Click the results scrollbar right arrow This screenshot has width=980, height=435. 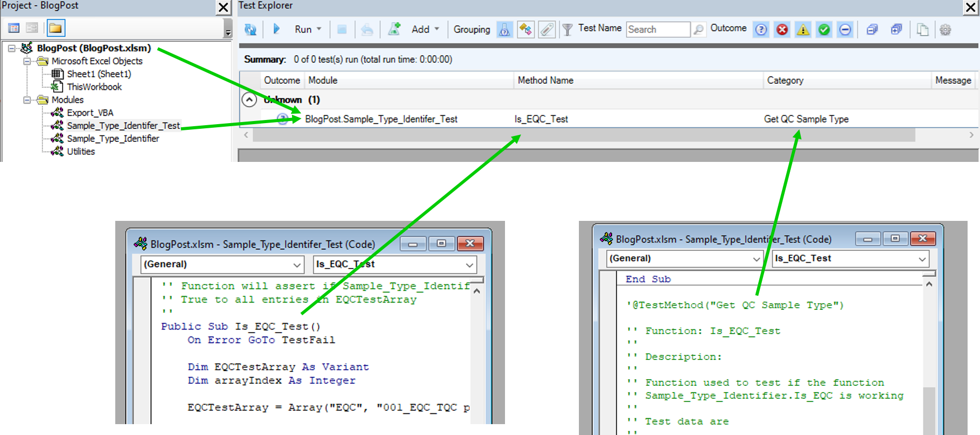pos(972,135)
